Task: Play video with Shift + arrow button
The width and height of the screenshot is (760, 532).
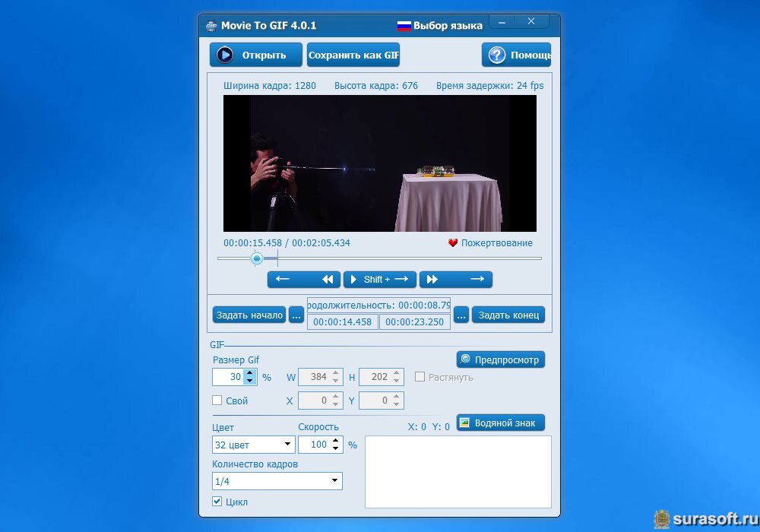Action: (380, 279)
